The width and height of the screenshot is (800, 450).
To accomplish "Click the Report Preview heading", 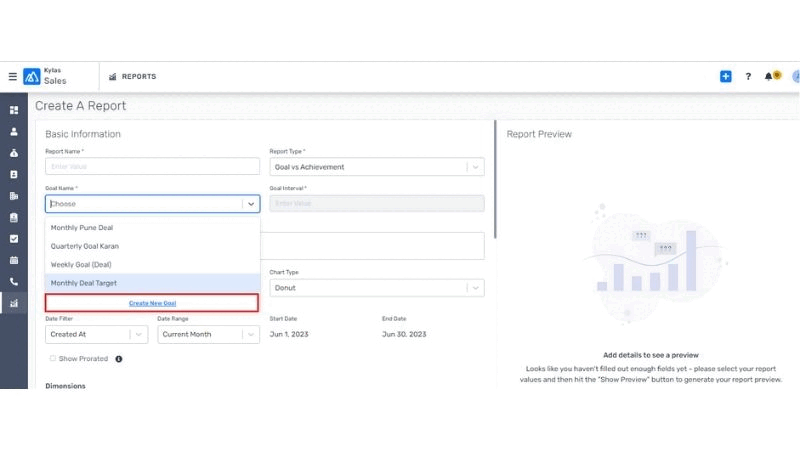I will [539, 134].
